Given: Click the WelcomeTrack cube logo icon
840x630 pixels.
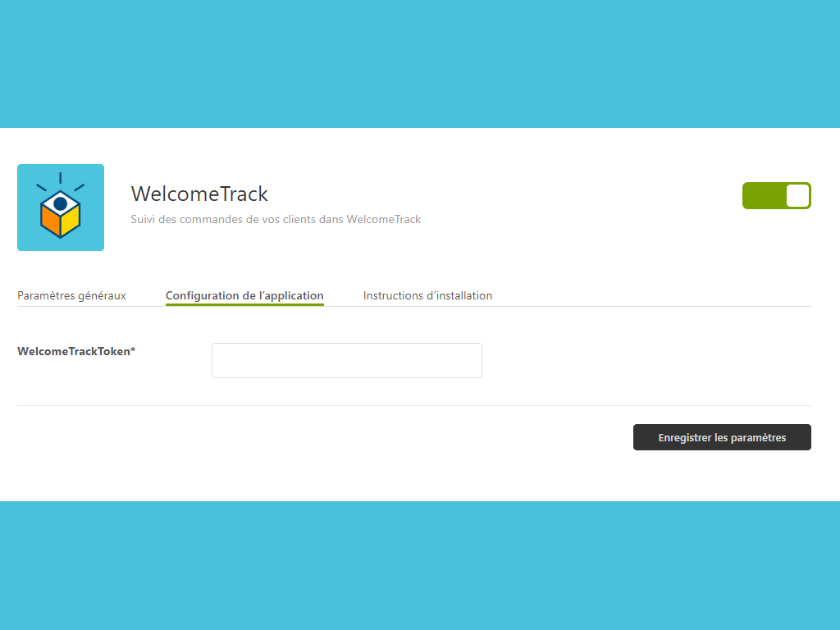Looking at the screenshot, I should [x=61, y=208].
